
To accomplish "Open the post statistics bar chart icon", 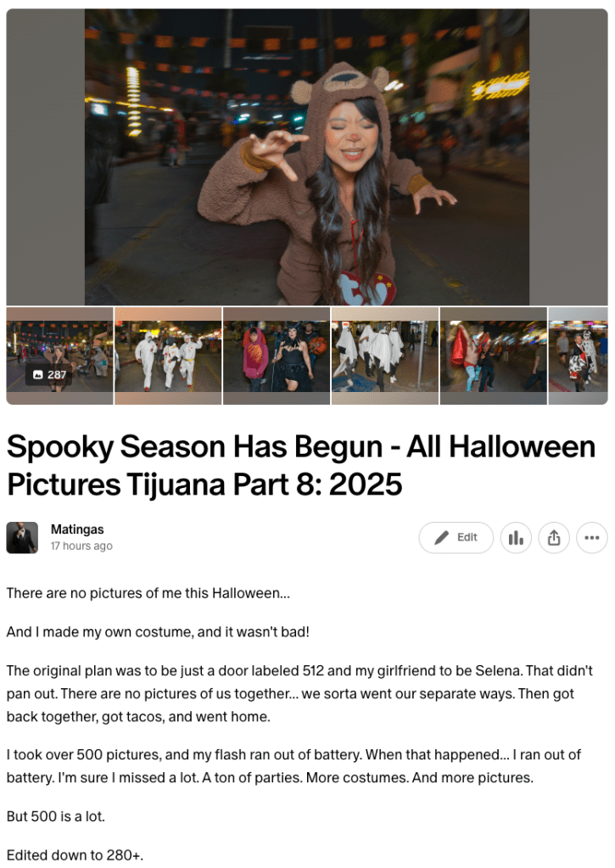I will pos(516,538).
